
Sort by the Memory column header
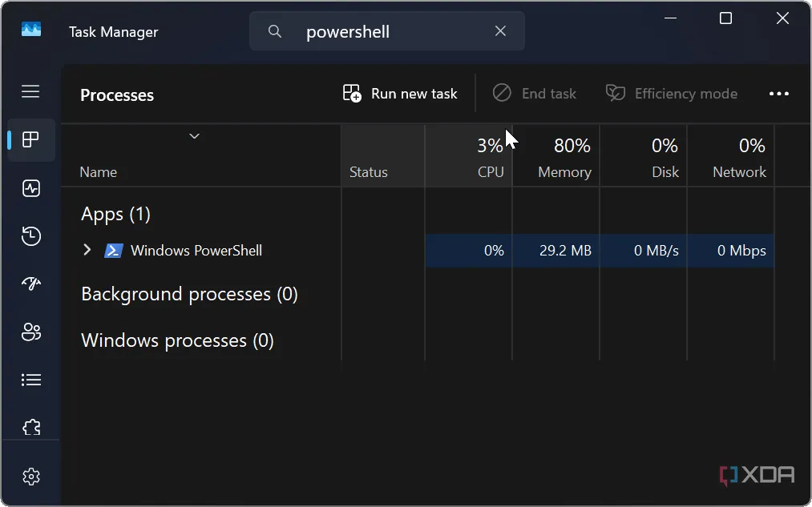(x=555, y=155)
